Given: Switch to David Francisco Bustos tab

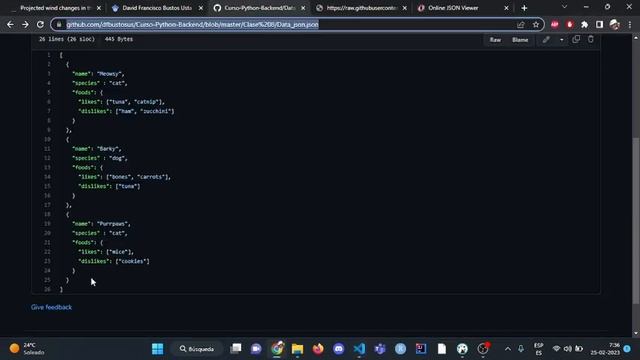Looking at the screenshot, I should (157, 8).
